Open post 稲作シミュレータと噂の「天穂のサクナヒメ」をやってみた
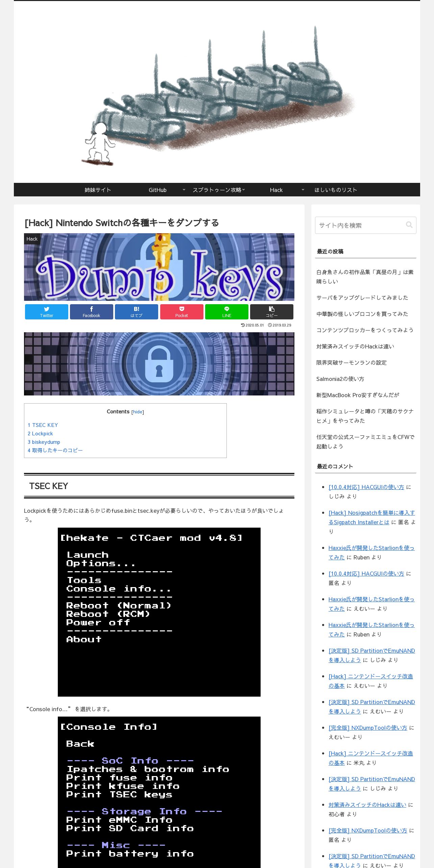The height and width of the screenshot is (868, 434). (365, 416)
